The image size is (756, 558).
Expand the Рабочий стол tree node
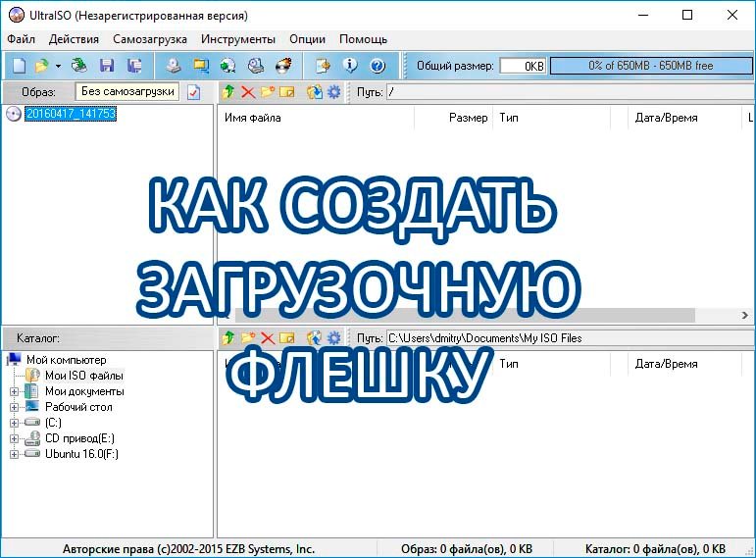click(14, 408)
